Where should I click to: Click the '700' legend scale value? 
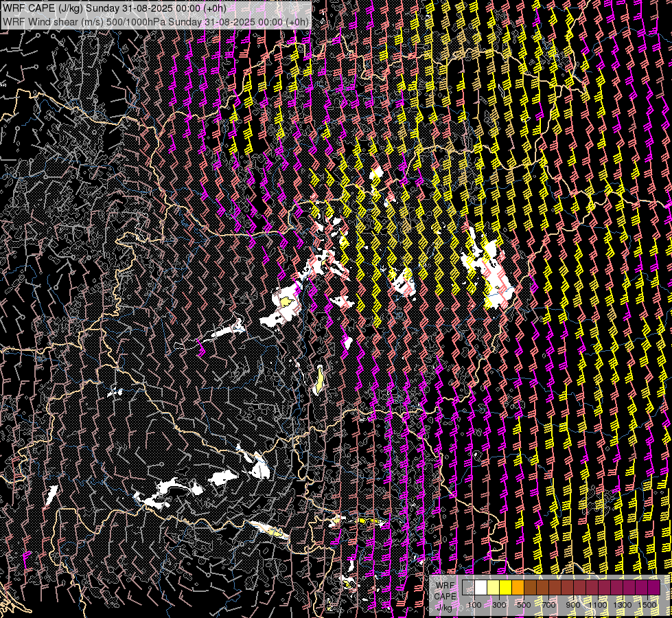pos(548,605)
